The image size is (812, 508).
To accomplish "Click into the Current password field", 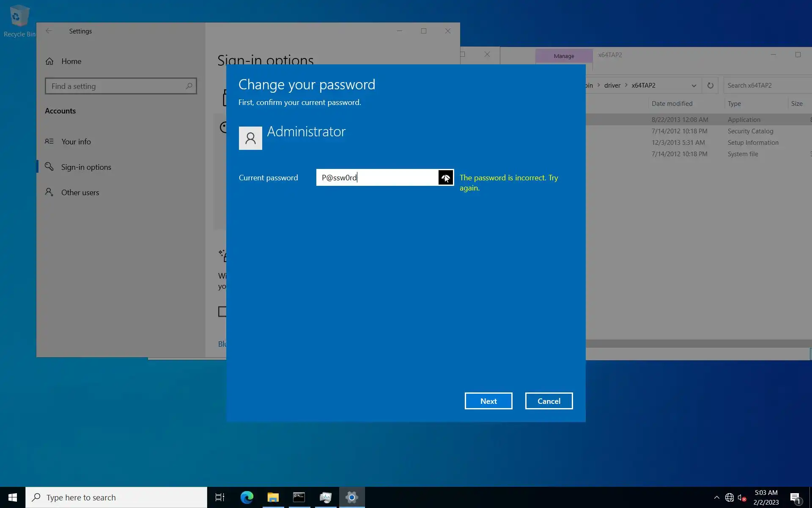I will [x=376, y=177].
